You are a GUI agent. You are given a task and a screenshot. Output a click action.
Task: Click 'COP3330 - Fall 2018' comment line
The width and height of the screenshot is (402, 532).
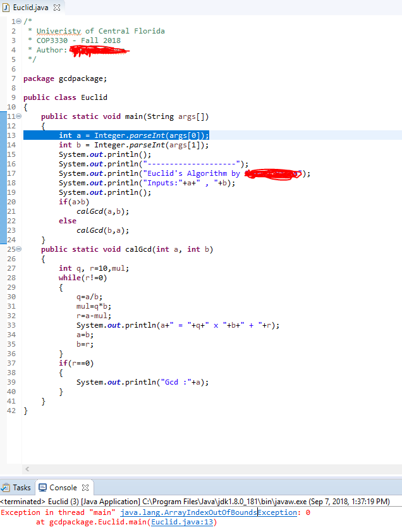pos(78,40)
